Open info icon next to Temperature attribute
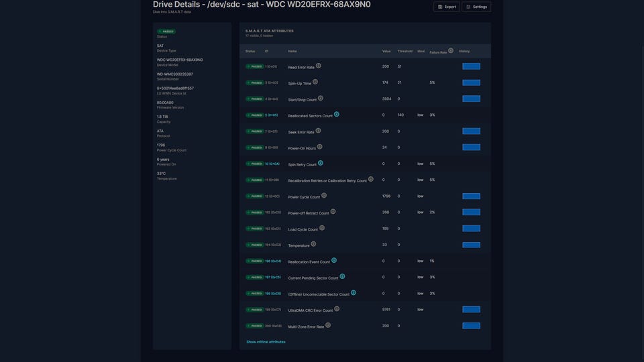The image size is (644, 362). point(313,244)
